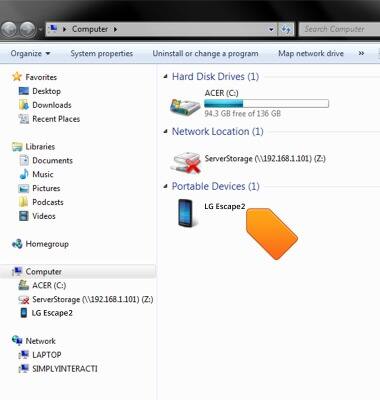Collapse the Hard Disk Drives group
Viewport: 380px width, 400px height.
point(165,77)
